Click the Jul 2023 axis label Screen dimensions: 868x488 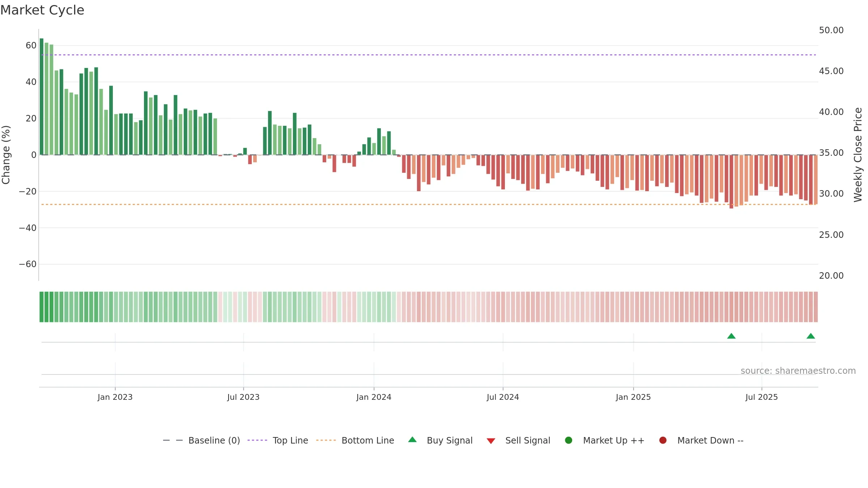(243, 397)
